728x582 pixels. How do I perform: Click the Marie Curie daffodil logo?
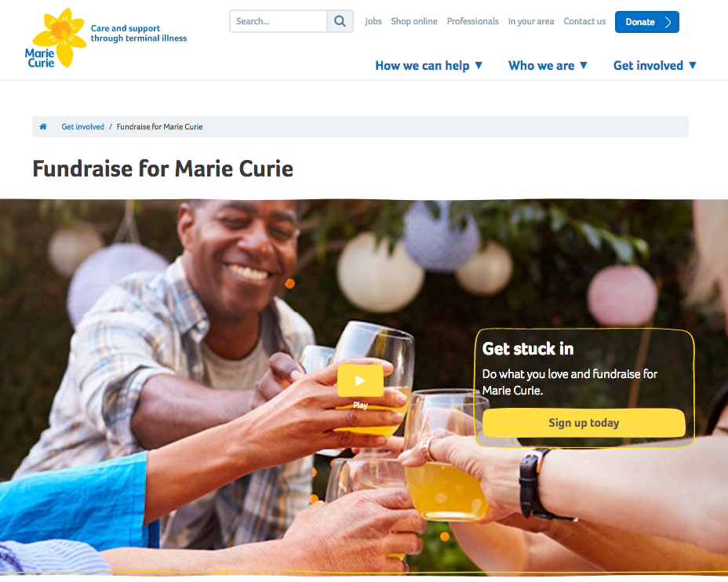click(x=56, y=38)
